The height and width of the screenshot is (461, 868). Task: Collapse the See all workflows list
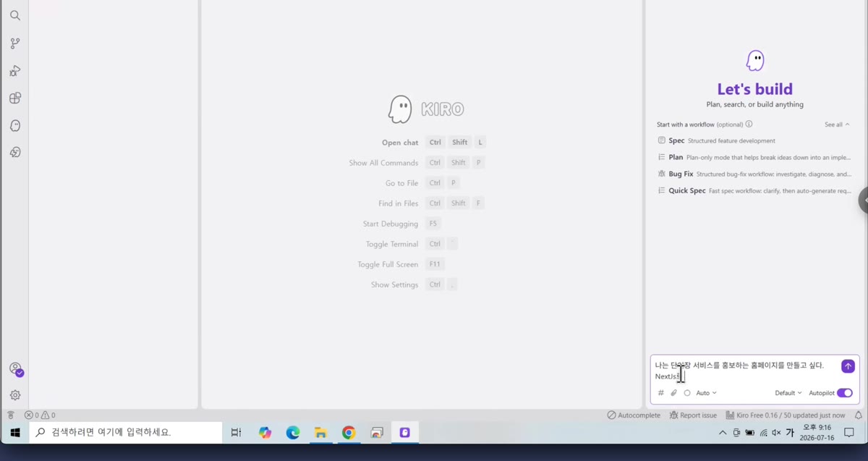837,124
